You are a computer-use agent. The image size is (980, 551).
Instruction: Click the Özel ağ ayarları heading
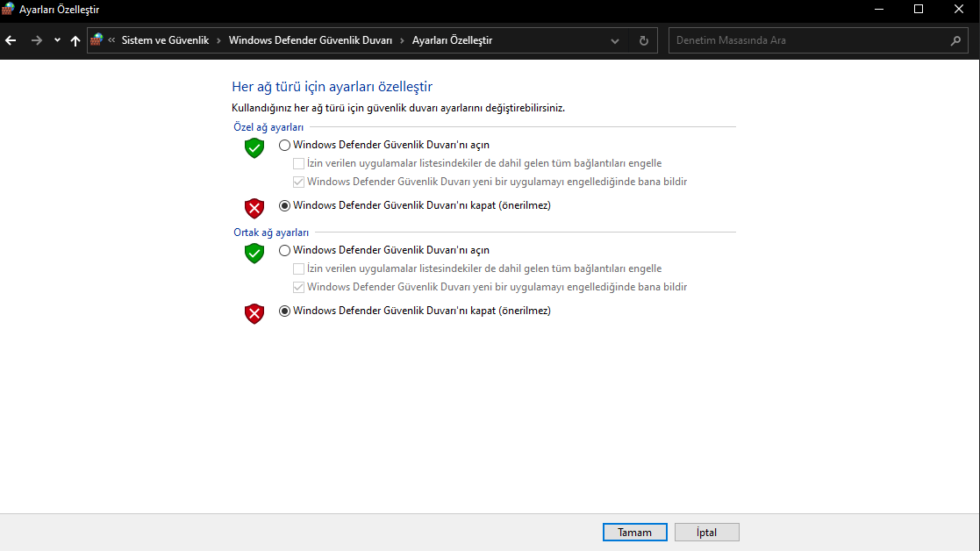click(268, 127)
